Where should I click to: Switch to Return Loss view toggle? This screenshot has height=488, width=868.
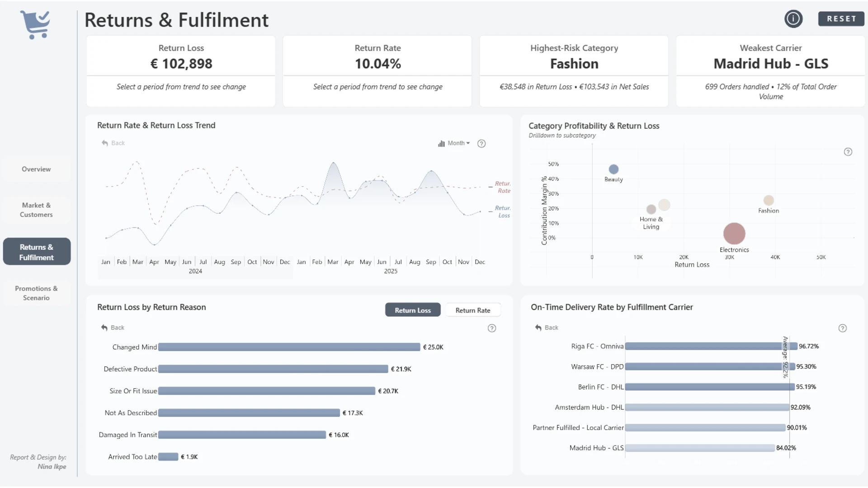point(413,310)
